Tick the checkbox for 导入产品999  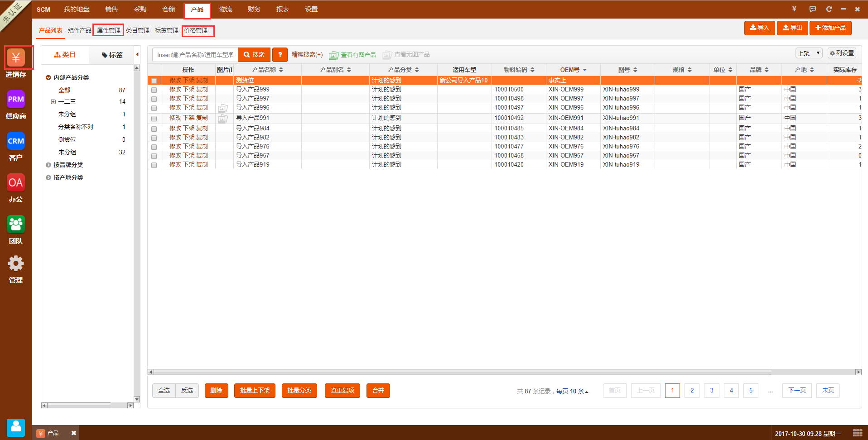154,90
